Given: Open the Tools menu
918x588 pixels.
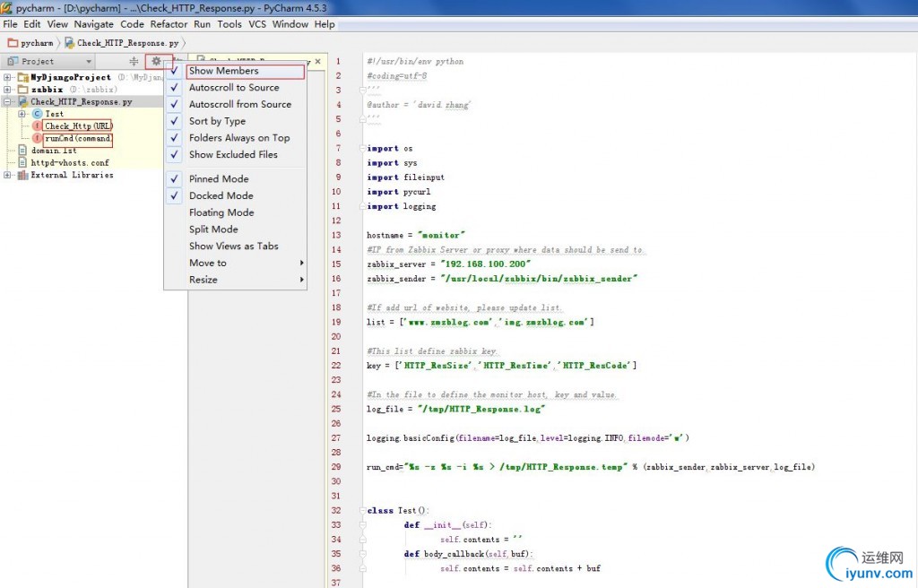Looking at the screenshot, I should 229,24.
